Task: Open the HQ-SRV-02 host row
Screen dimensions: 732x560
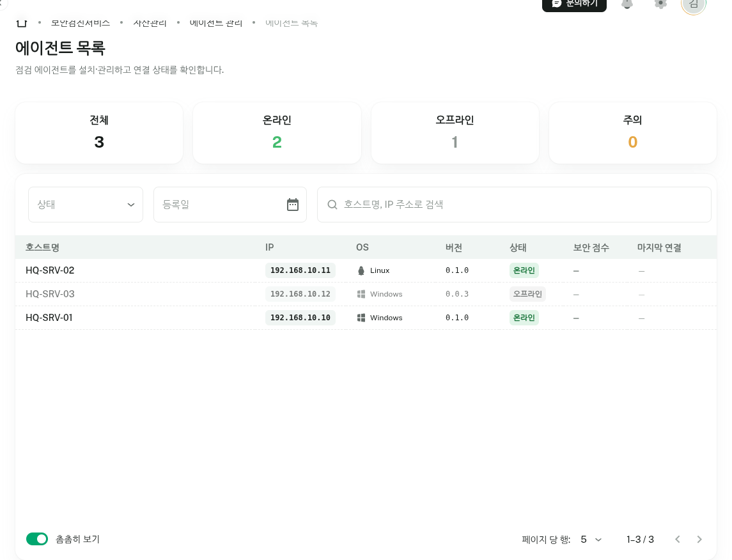Action: 366,270
